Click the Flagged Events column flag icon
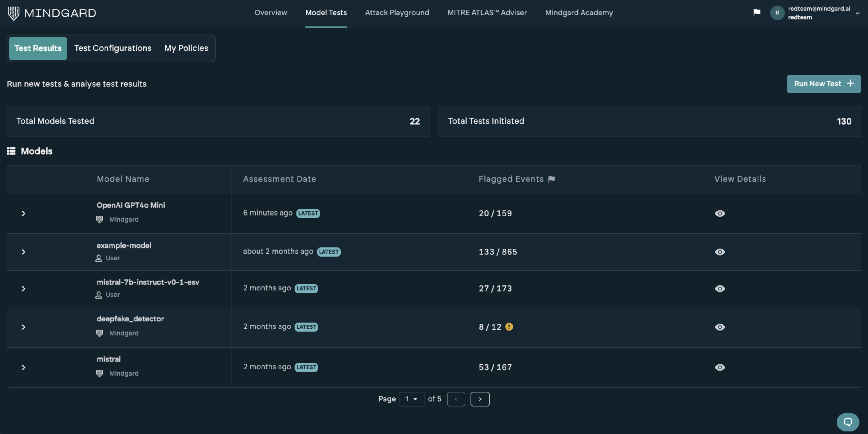This screenshot has width=868, height=434. (551, 179)
